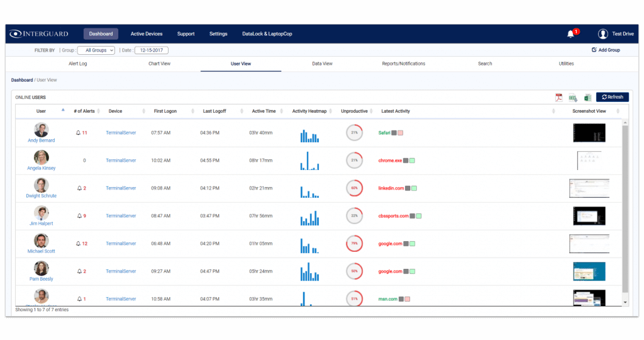This screenshot has width=644, height=340.
Task: Click pink square beside Safari activity
Action: (401, 133)
